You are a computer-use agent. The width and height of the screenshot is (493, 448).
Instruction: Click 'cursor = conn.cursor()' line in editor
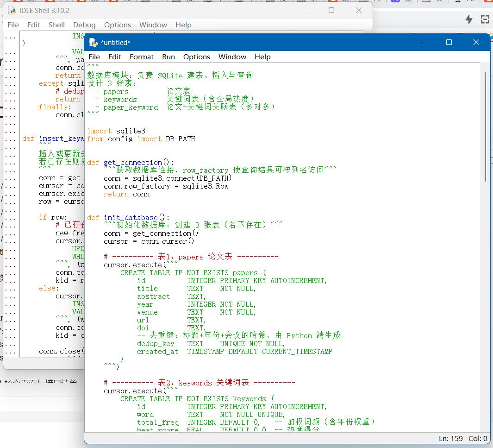(149, 241)
